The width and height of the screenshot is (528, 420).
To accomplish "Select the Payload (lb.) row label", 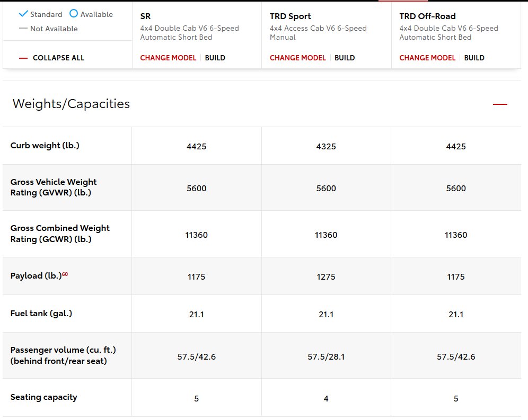I will point(36,275).
